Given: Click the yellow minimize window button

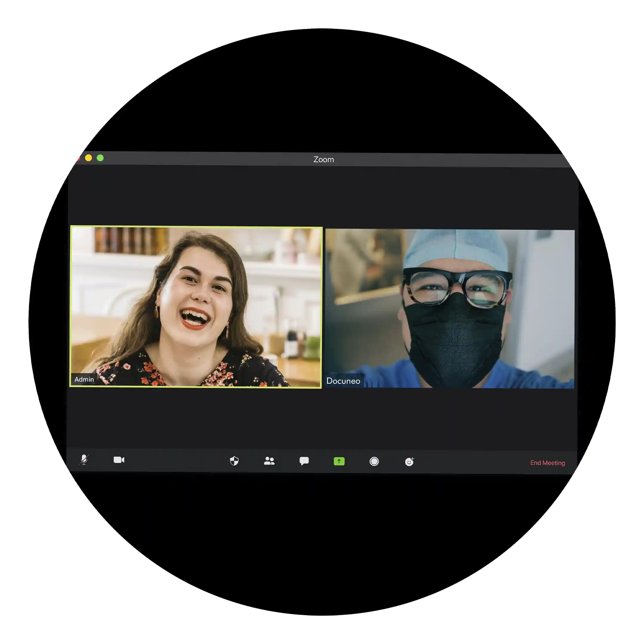Looking at the screenshot, I should (x=88, y=158).
